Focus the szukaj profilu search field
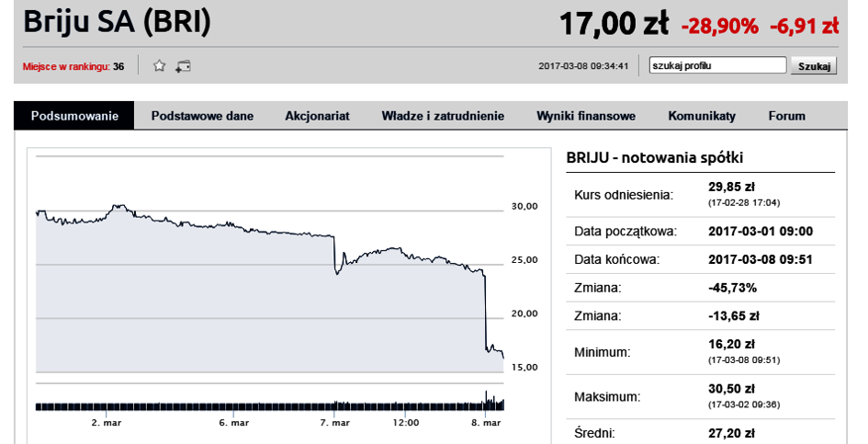This screenshot has width=868, height=444. [718, 65]
